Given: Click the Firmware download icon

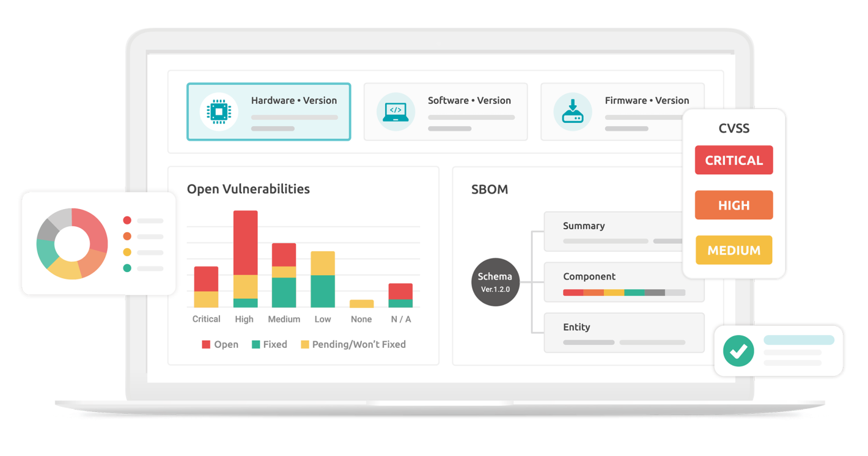Looking at the screenshot, I should click(572, 112).
